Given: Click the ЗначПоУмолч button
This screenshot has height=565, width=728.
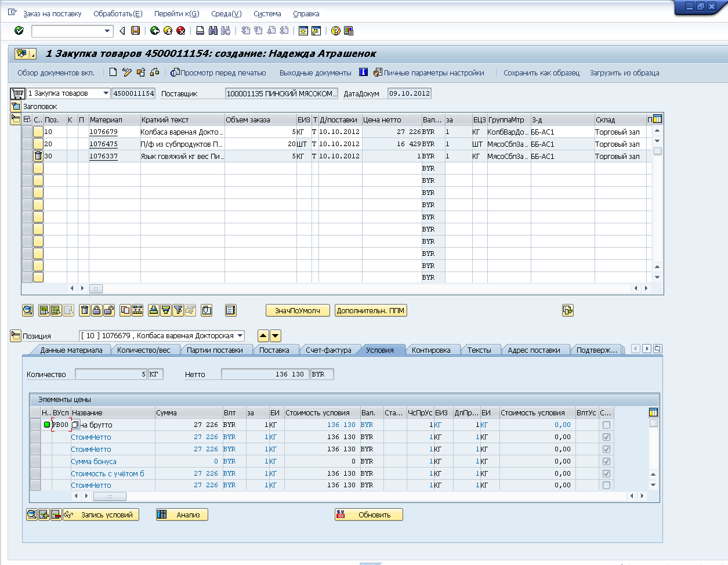Looking at the screenshot, I should pos(298,310).
